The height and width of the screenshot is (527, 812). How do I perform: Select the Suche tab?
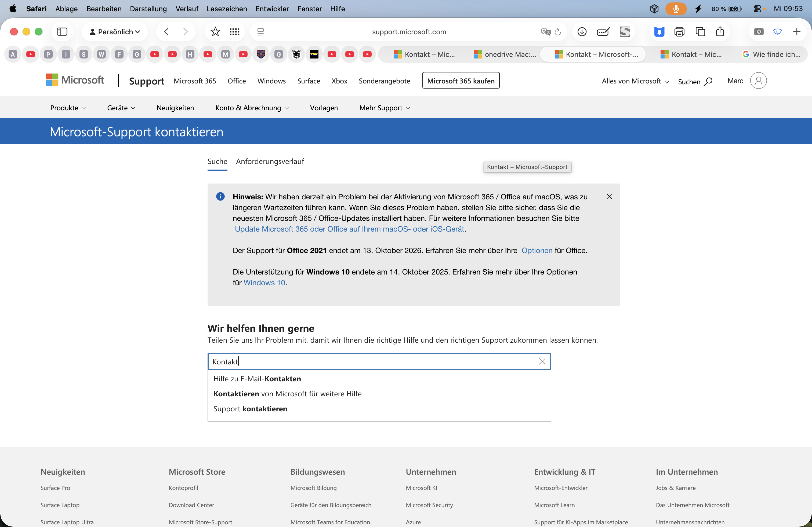(217, 161)
